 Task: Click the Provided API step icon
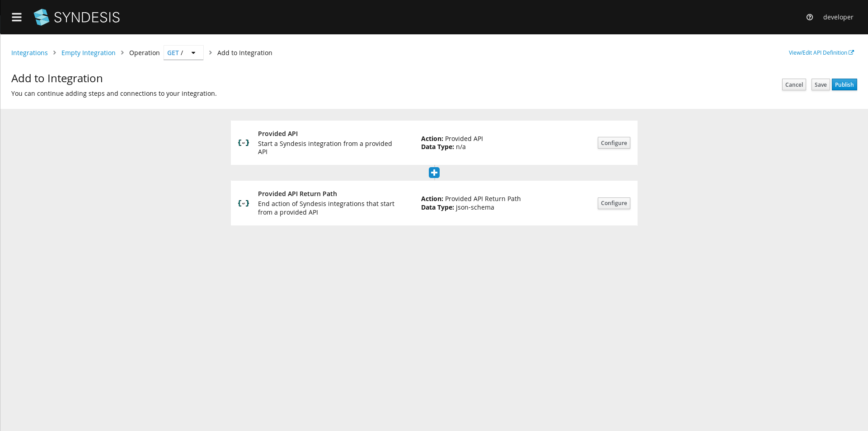click(244, 143)
